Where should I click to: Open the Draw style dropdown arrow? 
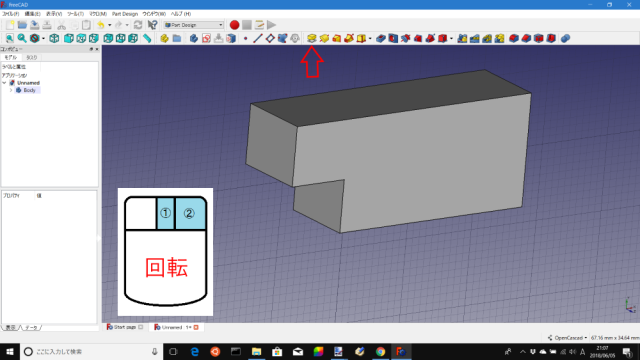pos(43,38)
